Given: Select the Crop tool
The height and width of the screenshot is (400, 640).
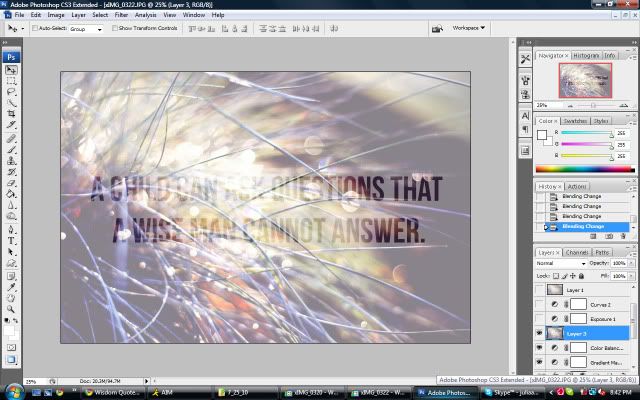Looking at the screenshot, I should tap(11, 114).
